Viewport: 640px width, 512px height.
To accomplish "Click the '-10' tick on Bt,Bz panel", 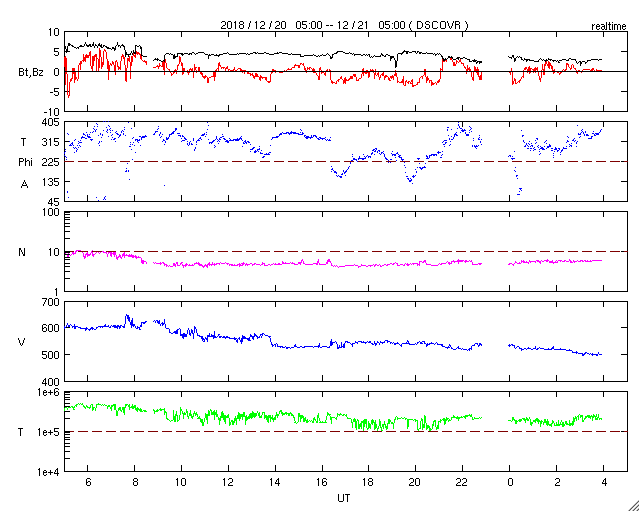I will [52, 112].
